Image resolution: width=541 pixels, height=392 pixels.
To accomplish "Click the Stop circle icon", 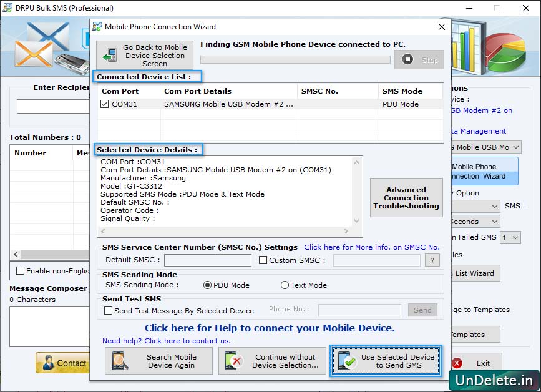I will (x=407, y=59).
